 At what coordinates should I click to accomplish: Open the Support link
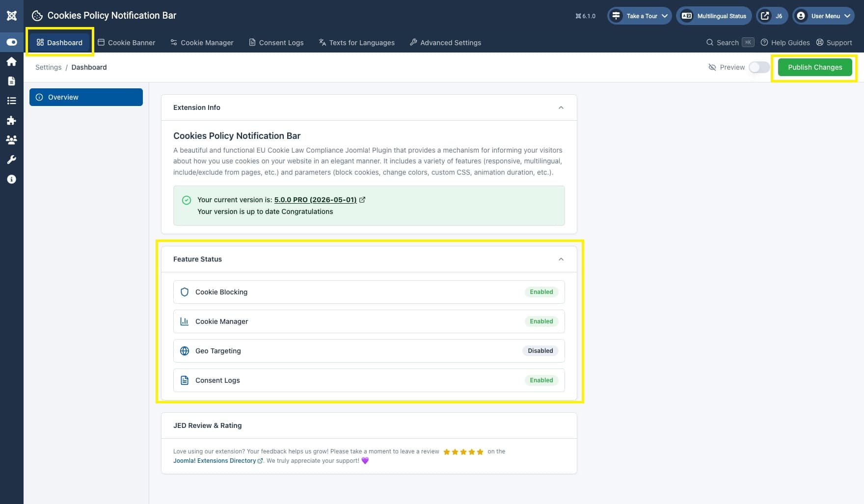click(x=834, y=42)
